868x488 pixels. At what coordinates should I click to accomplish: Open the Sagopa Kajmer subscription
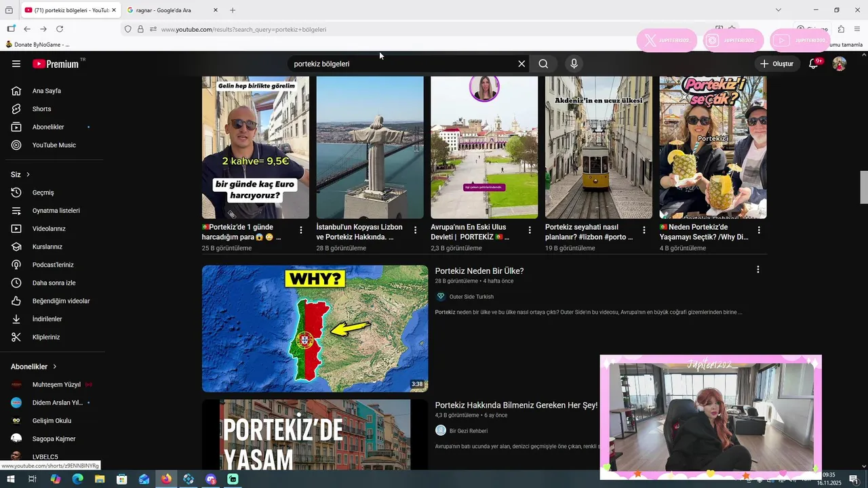tap(52, 439)
